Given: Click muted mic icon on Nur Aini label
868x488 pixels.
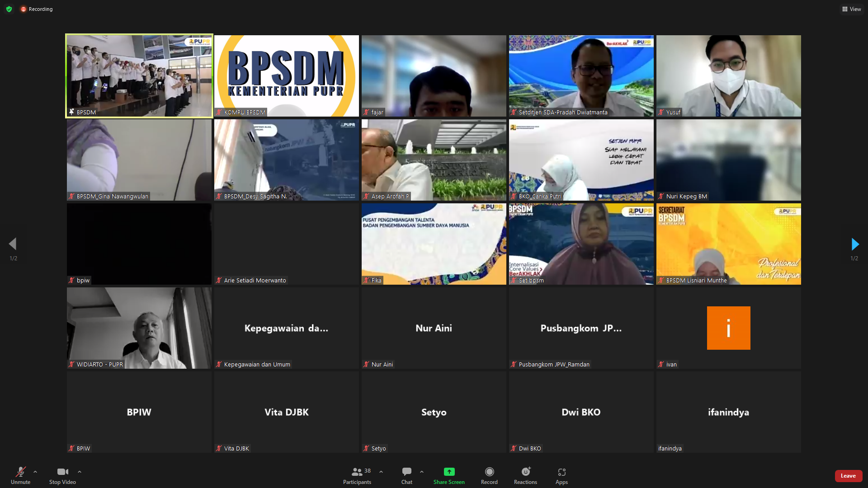Looking at the screenshot, I should click(x=366, y=364).
